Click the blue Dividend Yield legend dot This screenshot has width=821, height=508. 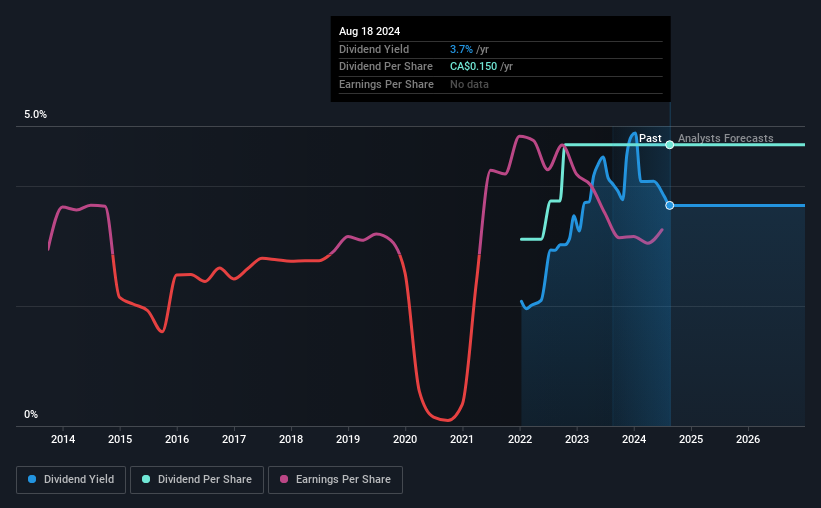point(32,479)
